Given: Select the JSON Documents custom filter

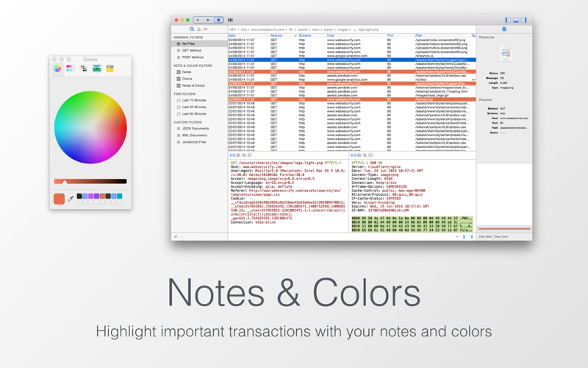Looking at the screenshot, I should (x=195, y=128).
